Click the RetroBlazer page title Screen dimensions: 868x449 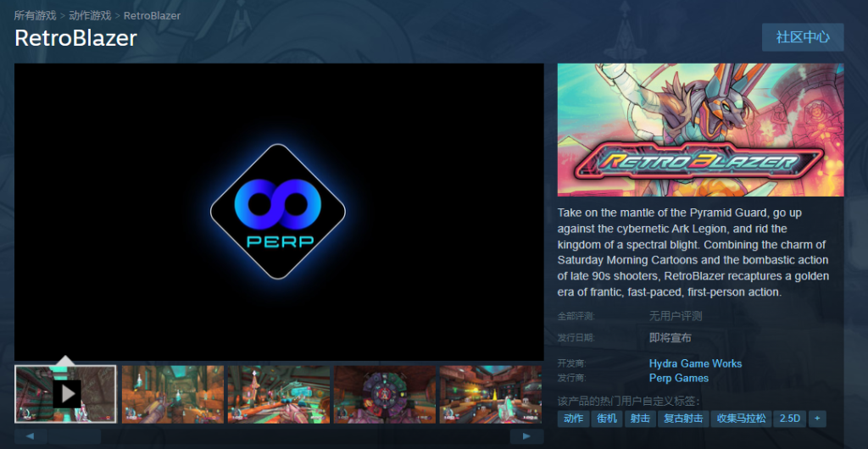click(75, 37)
